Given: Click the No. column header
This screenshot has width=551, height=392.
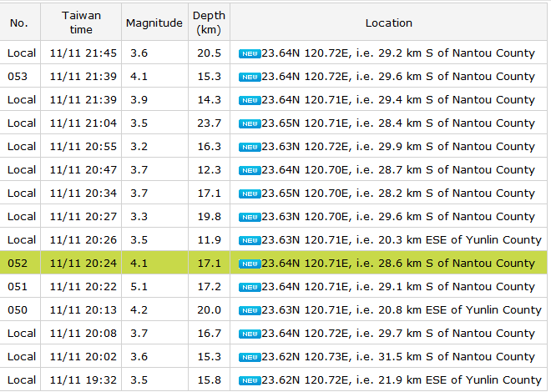Looking at the screenshot, I should (x=19, y=23).
